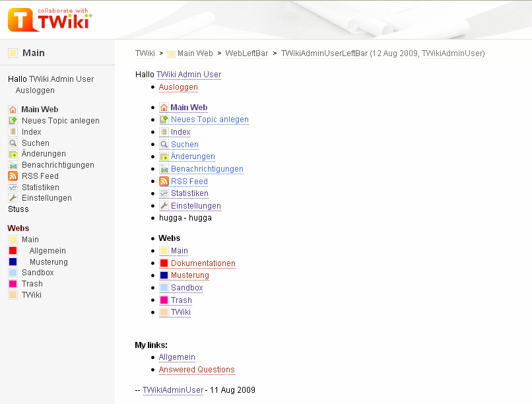Open Statistiken in the sidebar

pyautogui.click(x=40, y=187)
